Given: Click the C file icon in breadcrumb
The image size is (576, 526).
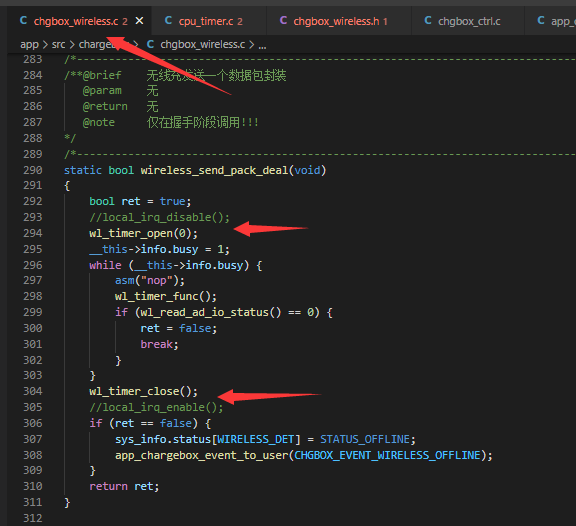Looking at the screenshot, I should (150, 44).
